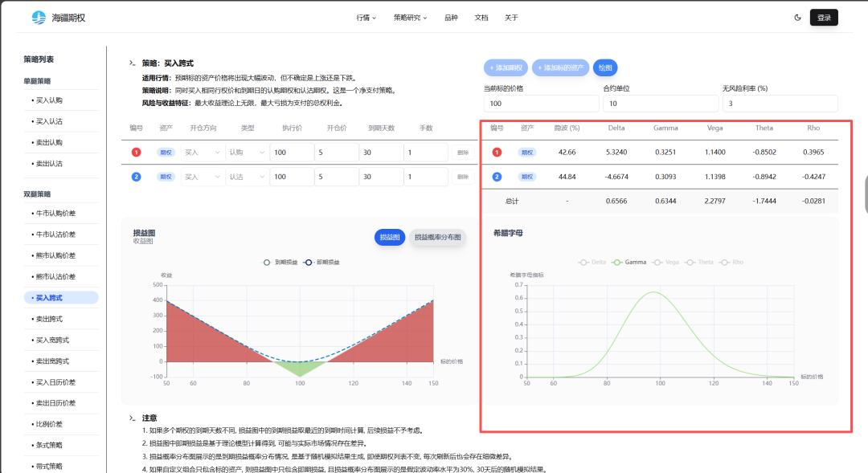
Task: Click the 无风险利率 (%) input field
Action: 780,104
